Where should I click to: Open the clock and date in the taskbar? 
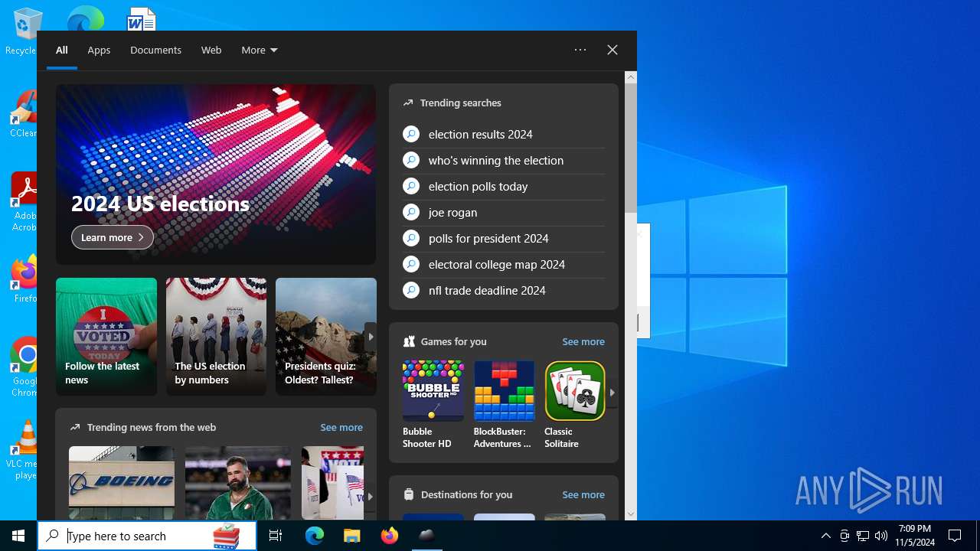[915, 536]
